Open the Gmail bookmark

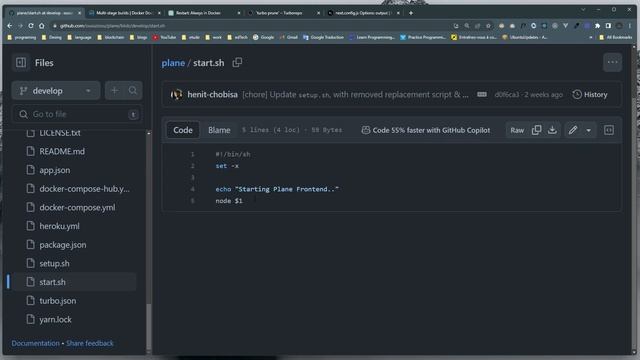point(289,37)
